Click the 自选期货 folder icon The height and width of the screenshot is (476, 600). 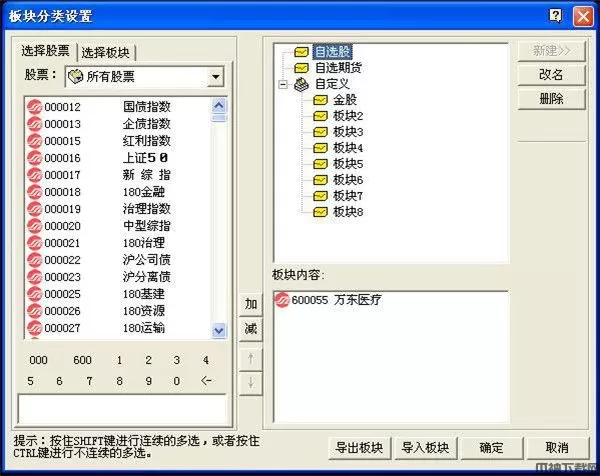tap(302, 68)
